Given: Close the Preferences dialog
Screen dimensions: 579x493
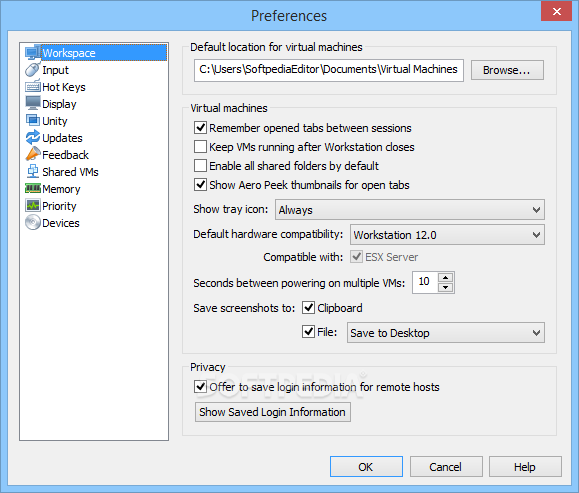Looking at the screenshot, I should (556, 11).
